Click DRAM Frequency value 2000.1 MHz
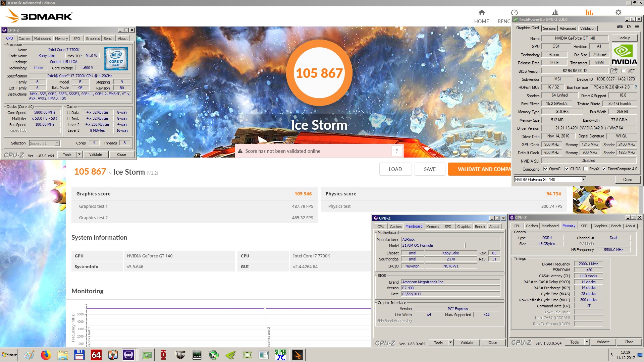644x362 pixels. click(588, 264)
